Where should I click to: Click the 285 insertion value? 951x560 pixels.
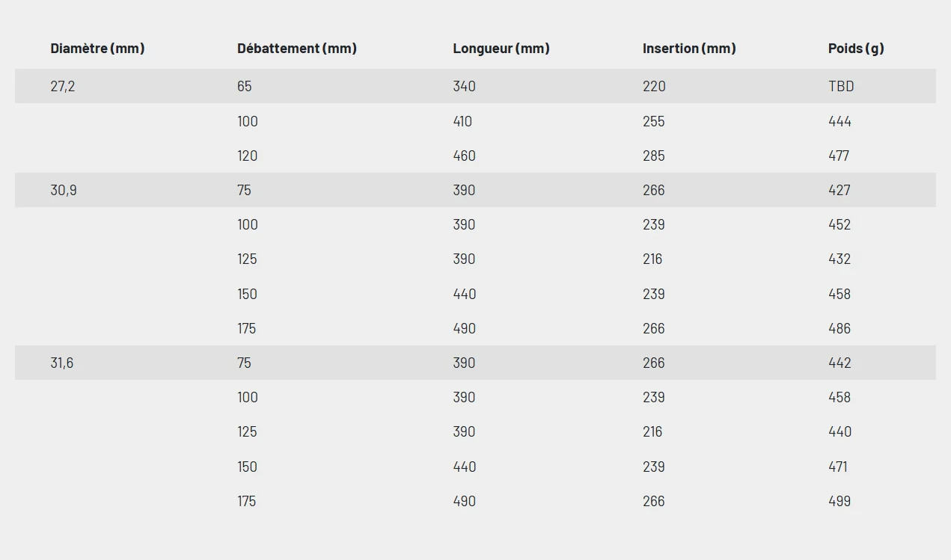point(654,156)
